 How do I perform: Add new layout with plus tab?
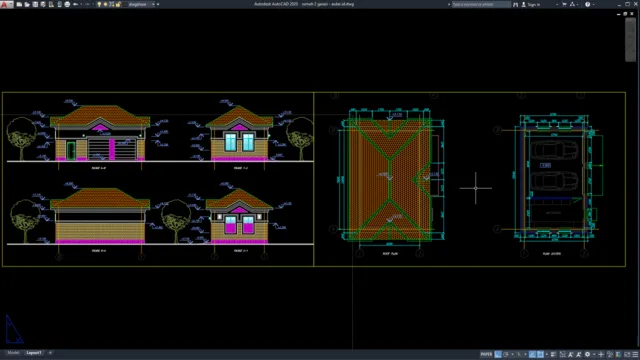point(50,353)
